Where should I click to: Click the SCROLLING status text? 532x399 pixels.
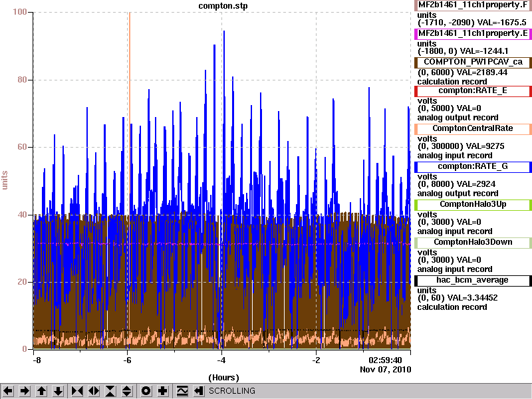pyautogui.click(x=232, y=391)
